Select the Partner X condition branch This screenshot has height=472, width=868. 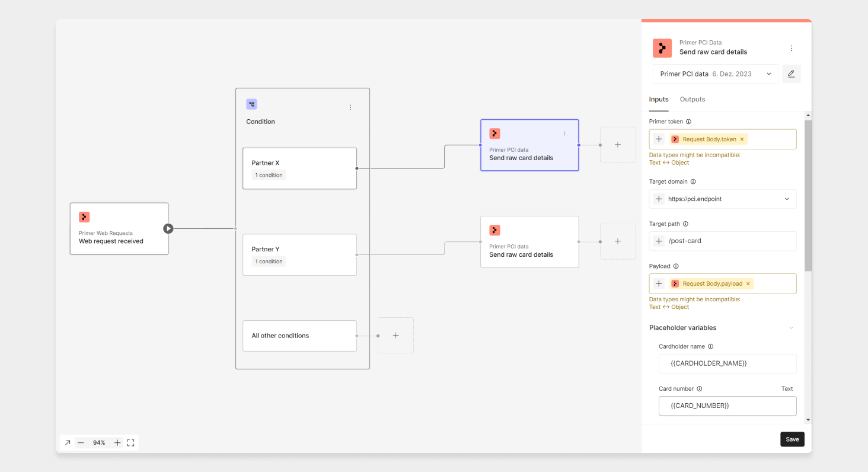pos(299,168)
